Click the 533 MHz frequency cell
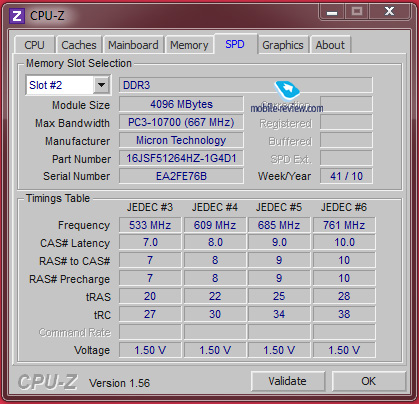The image size is (419, 404). [x=150, y=225]
